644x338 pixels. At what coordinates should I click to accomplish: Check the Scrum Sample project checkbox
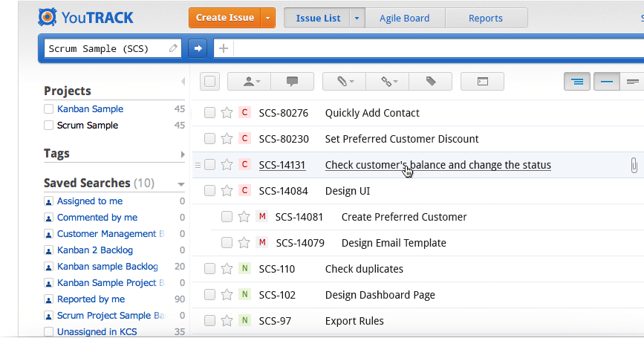pyautogui.click(x=48, y=126)
